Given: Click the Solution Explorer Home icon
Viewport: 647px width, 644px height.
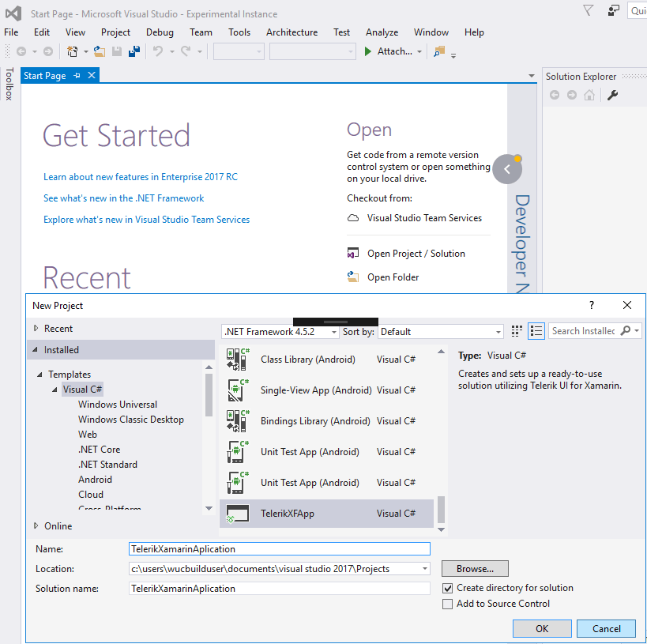Looking at the screenshot, I should pyautogui.click(x=589, y=96).
